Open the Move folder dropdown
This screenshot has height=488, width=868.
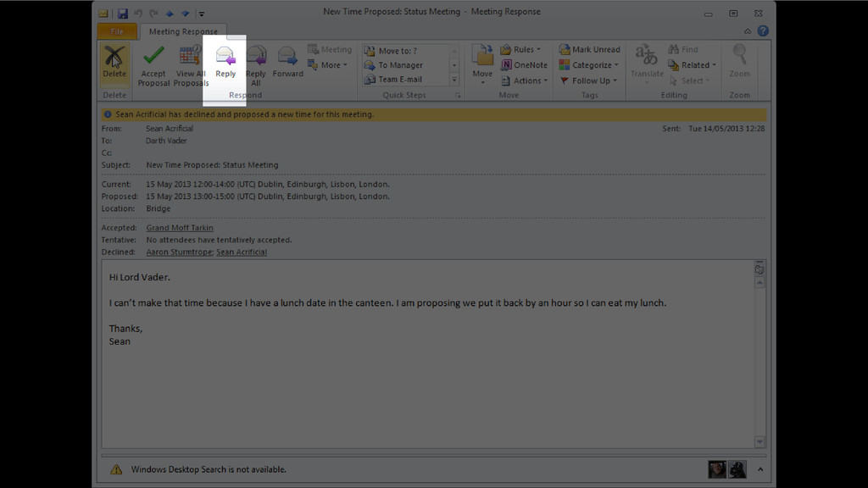click(482, 64)
